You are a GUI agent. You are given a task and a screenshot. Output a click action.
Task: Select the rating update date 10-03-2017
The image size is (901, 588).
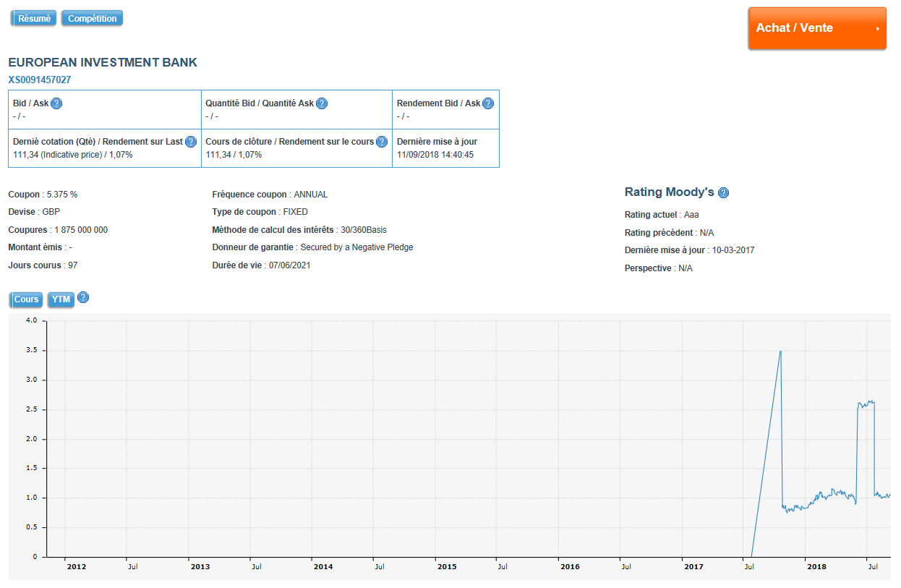coord(733,250)
